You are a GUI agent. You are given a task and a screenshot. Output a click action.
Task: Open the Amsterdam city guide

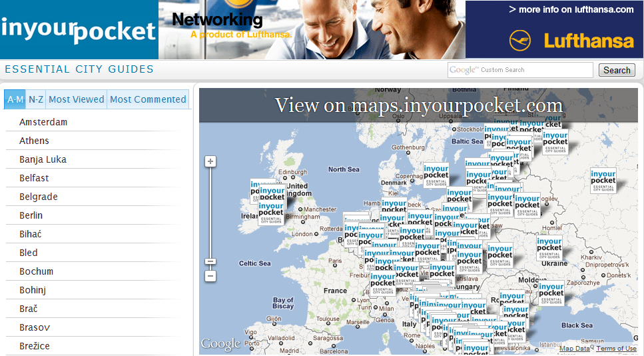43,122
